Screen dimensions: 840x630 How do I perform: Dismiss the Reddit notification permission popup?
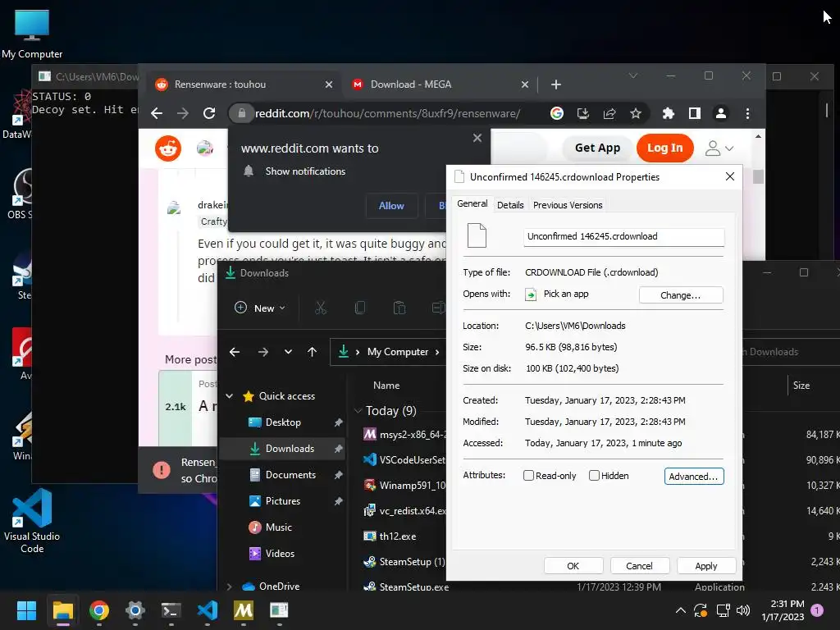tap(477, 138)
